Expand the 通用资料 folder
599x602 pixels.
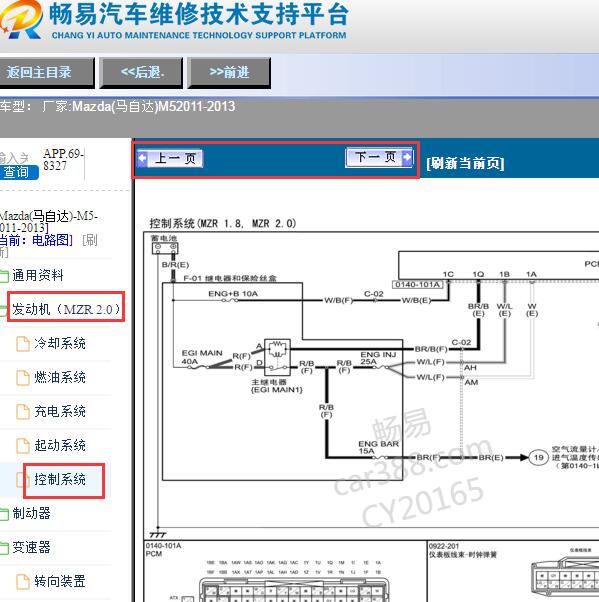point(37,275)
